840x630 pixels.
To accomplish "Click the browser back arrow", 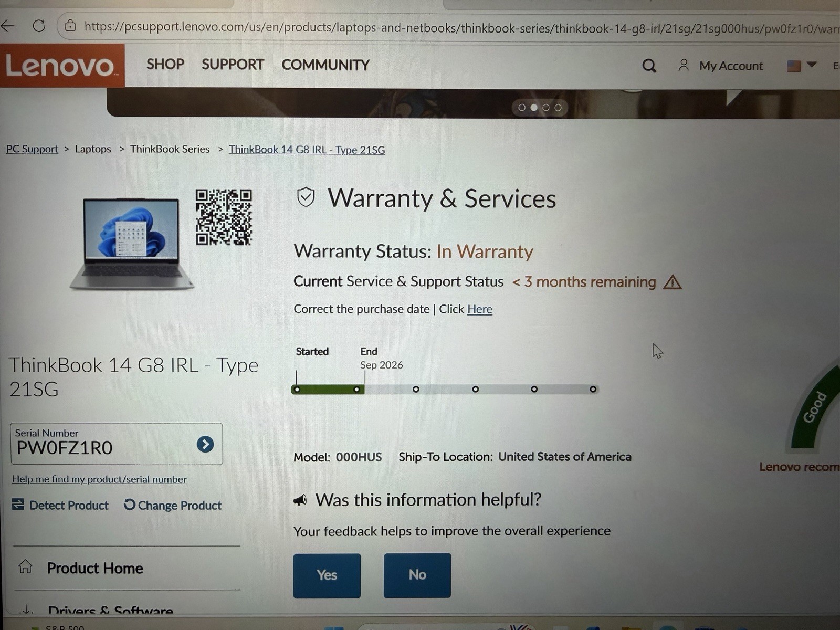I will pyautogui.click(x=7, y=26).
